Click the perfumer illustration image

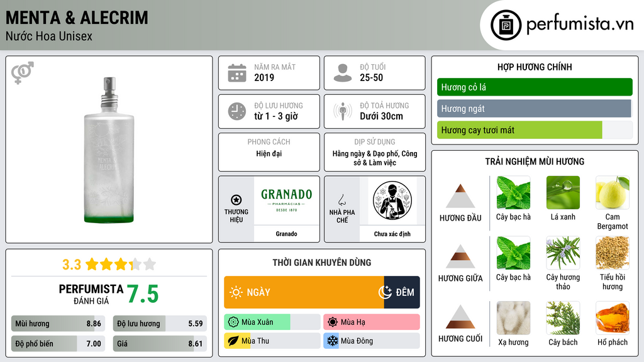pos(392,200)
